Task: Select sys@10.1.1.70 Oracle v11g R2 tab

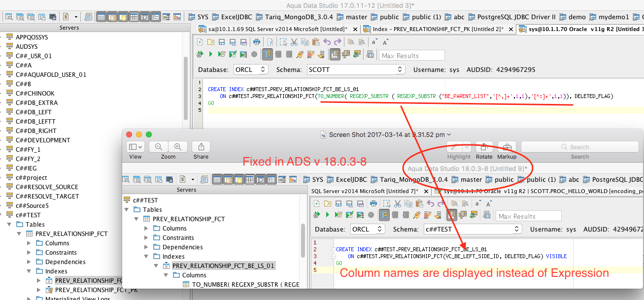Action: click(x=580, y=29)
